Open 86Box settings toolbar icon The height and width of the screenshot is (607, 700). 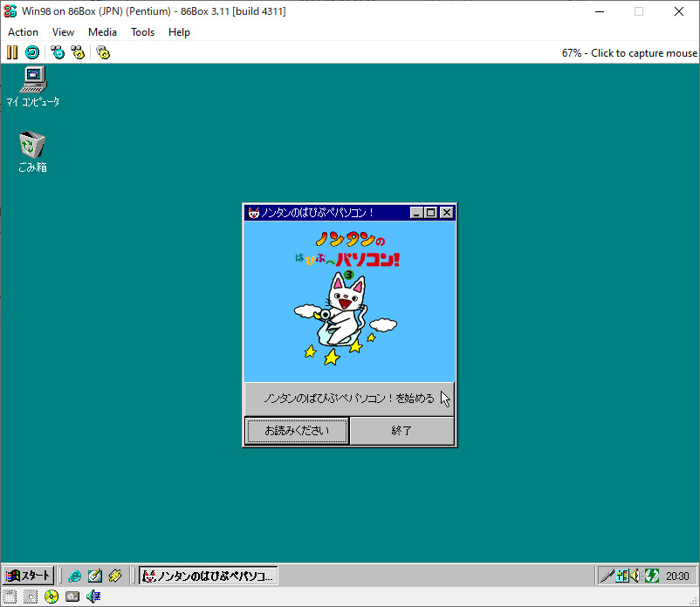point(103,52)
